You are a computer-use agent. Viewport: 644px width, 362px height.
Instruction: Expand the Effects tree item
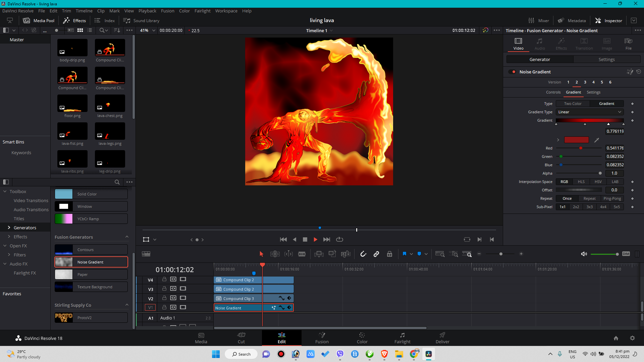pyautogui.click(x=9, y=237)
